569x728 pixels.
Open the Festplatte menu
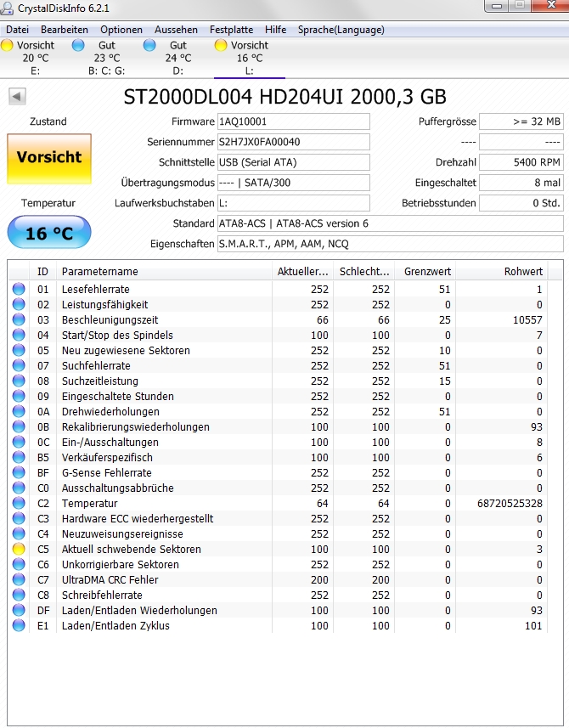[x=231, y=30]
